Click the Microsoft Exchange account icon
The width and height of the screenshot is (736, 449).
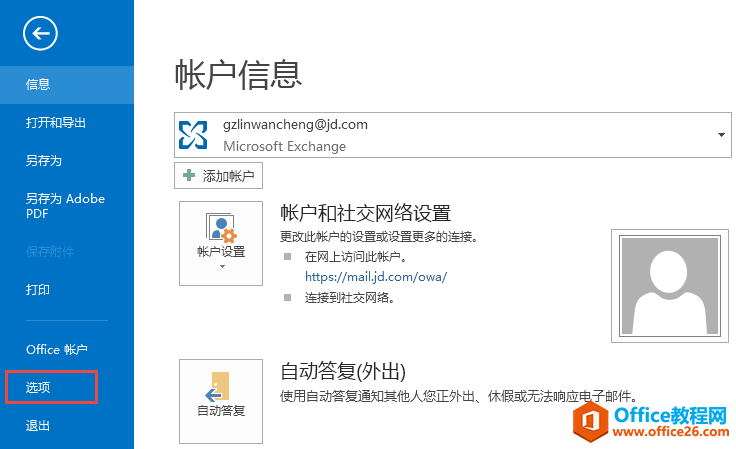click(x=193, y=135)
